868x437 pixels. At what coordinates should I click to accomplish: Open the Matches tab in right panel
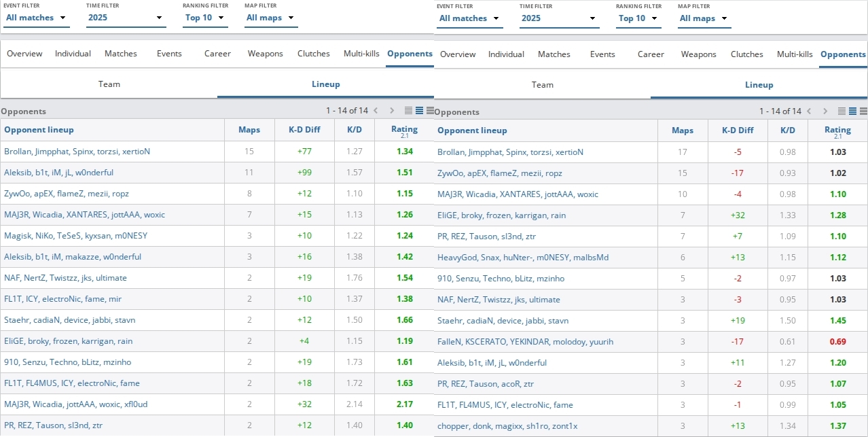tap(554, 54)
